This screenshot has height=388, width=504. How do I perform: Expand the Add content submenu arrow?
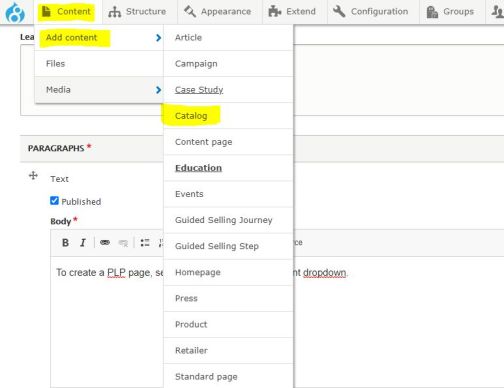tap(158, 38)
